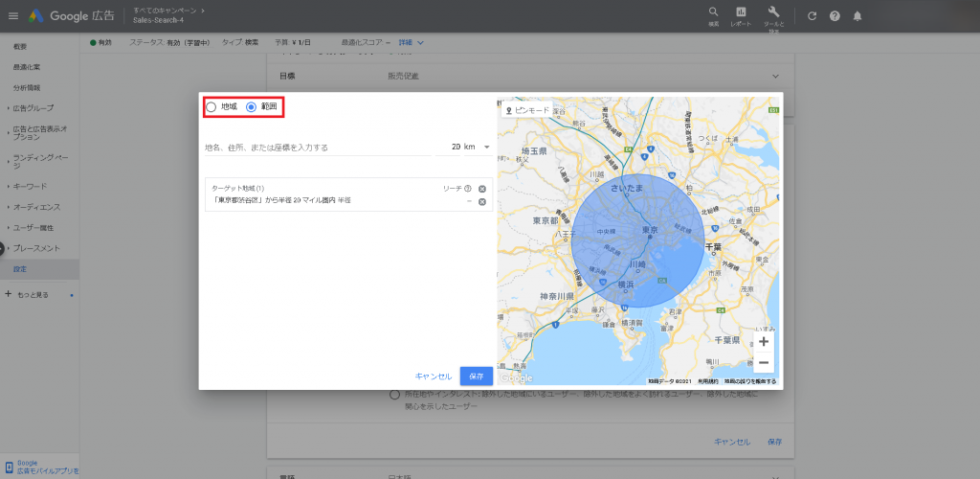This screenshot has width=980, height=479.
Task: Click the 有効 status indicator
Action: pyautogui.click(x=100, y=42)
